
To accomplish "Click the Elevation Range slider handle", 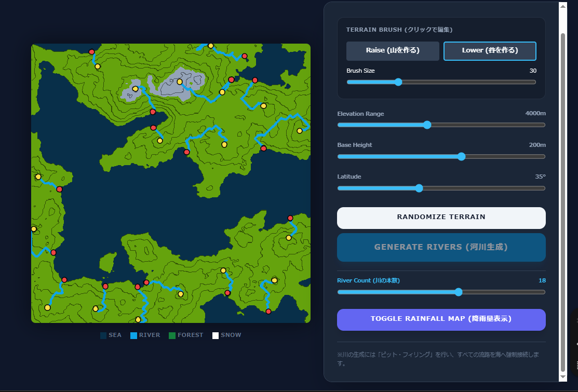I will pos(427,125).
